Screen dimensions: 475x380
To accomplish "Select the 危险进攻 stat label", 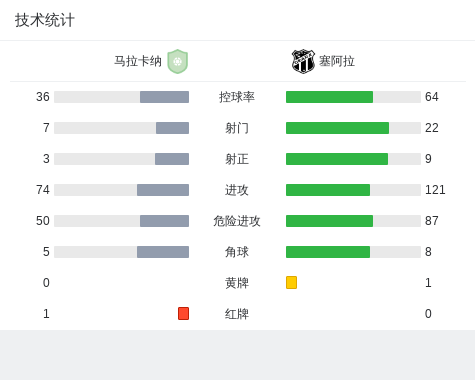I will pyautogui.click(x=237, y=221).
